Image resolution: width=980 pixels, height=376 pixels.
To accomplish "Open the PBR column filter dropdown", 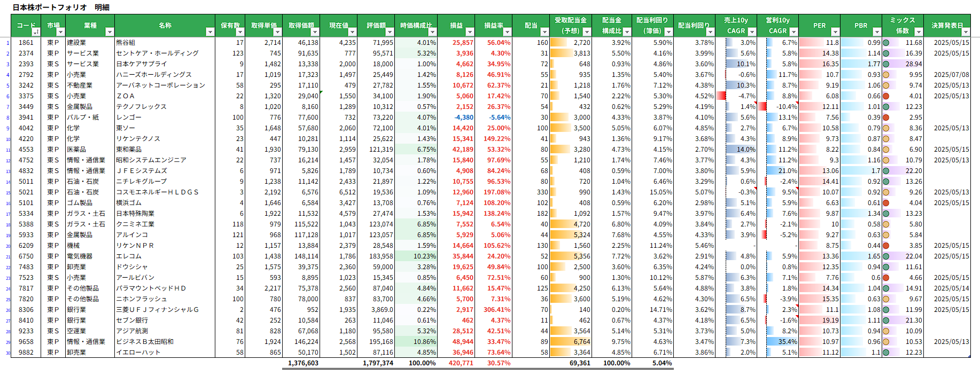I will click(x=876, y=32).
